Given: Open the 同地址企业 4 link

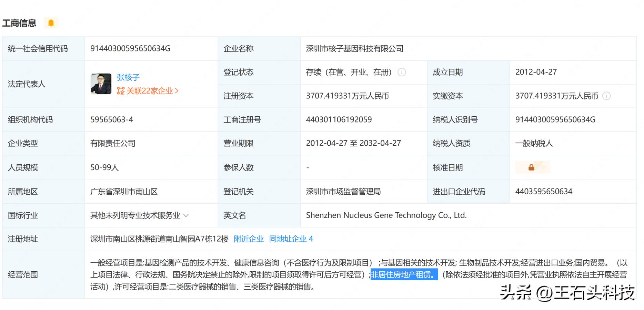Looking at the screenshot, I should (x=291, y=239).
